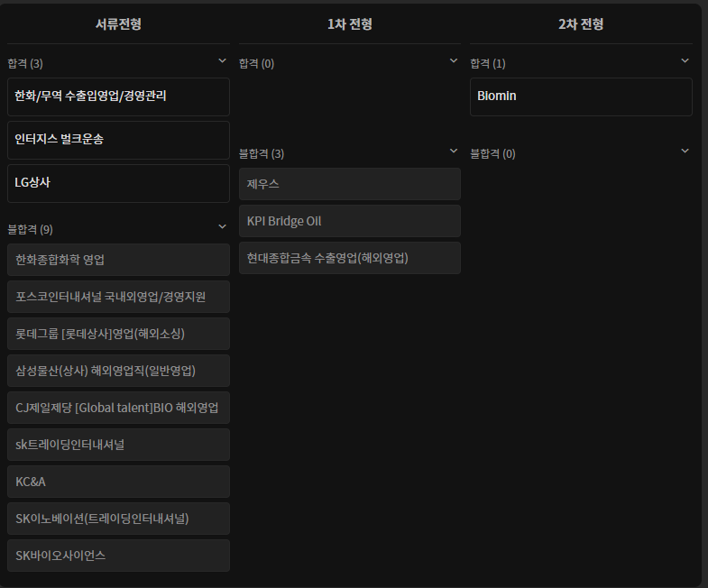Open the KC&A card
708x588 pixels.
[x=118, y=482]
